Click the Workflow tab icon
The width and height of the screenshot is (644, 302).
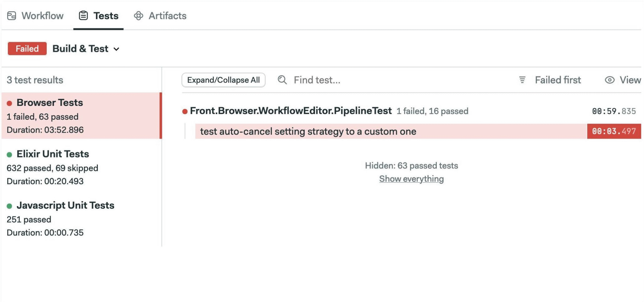12,16
